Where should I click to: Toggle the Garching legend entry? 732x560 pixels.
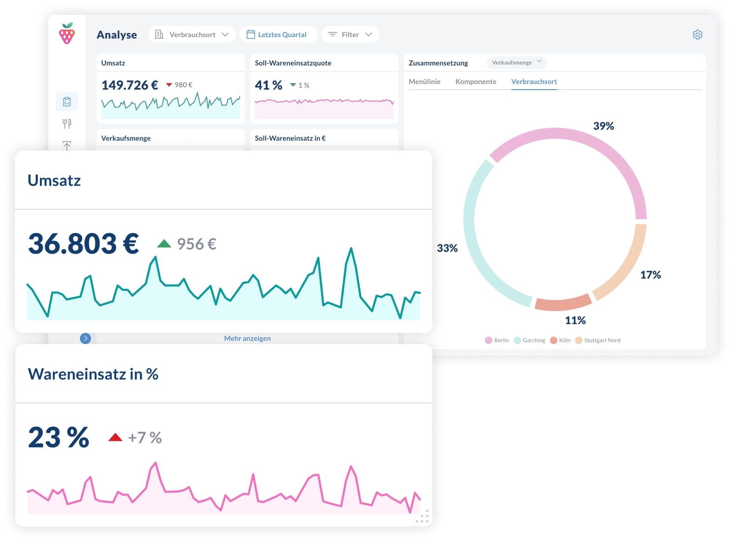(529, 340)
